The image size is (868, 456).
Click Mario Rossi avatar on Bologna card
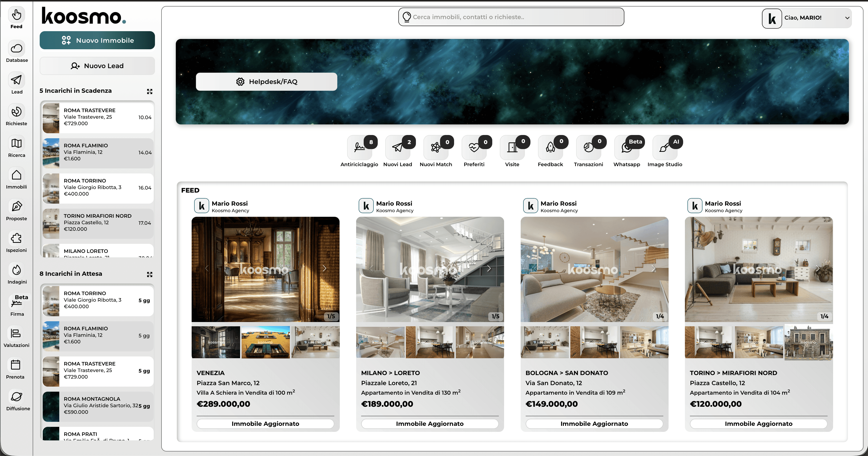coord(530,206)
